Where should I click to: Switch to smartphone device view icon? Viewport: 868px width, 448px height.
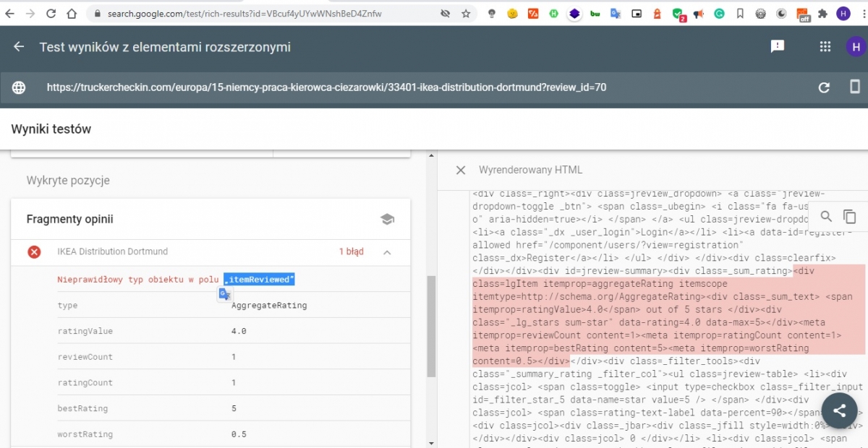(x=854, y=87)
